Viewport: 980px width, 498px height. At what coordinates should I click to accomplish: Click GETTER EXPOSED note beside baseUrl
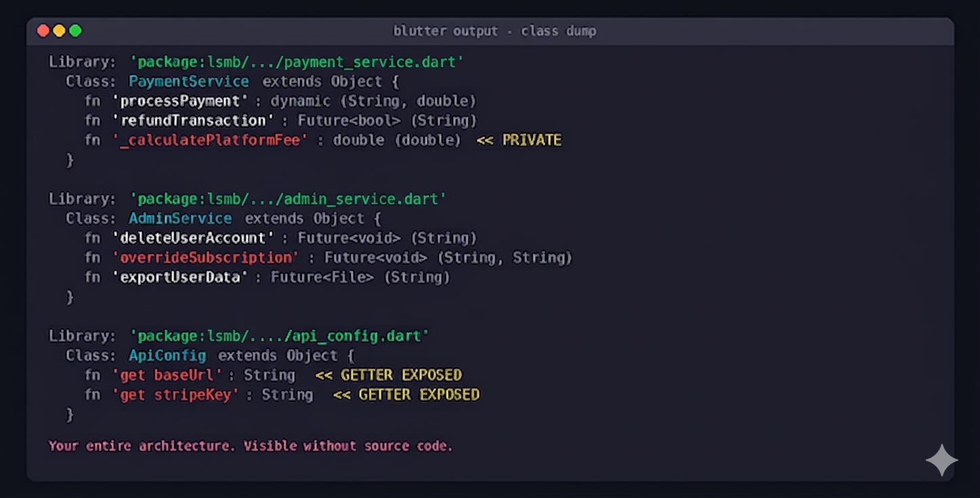click(x=389, y=376)
